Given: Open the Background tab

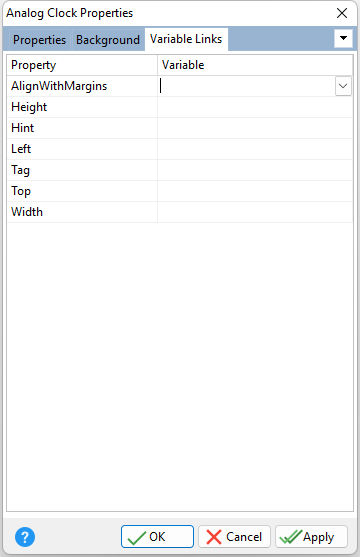Looking at the screenshot, I should [108, 39].
